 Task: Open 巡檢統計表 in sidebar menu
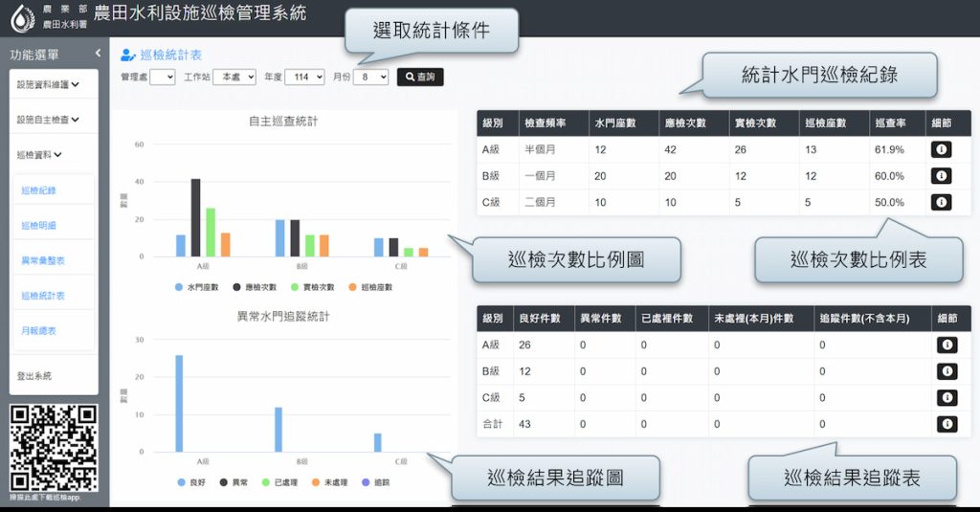(43, 296)
